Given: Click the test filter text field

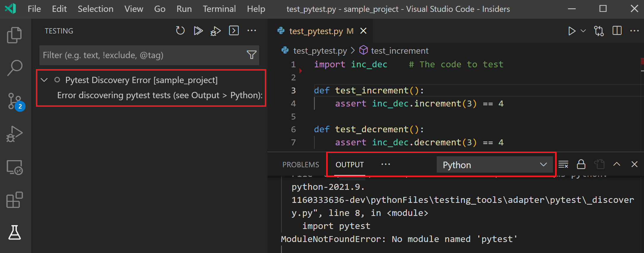Looking at the screenshot, I should (x=142, y=55).
